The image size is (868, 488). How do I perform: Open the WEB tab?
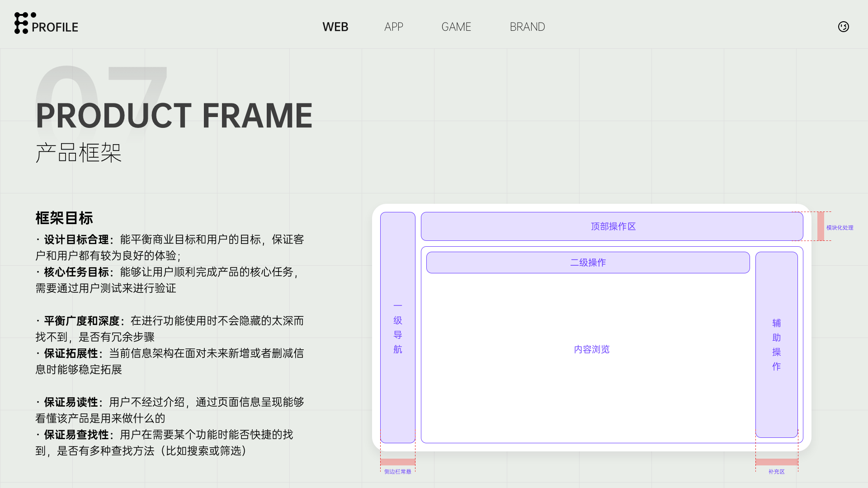tap(335, 27)
